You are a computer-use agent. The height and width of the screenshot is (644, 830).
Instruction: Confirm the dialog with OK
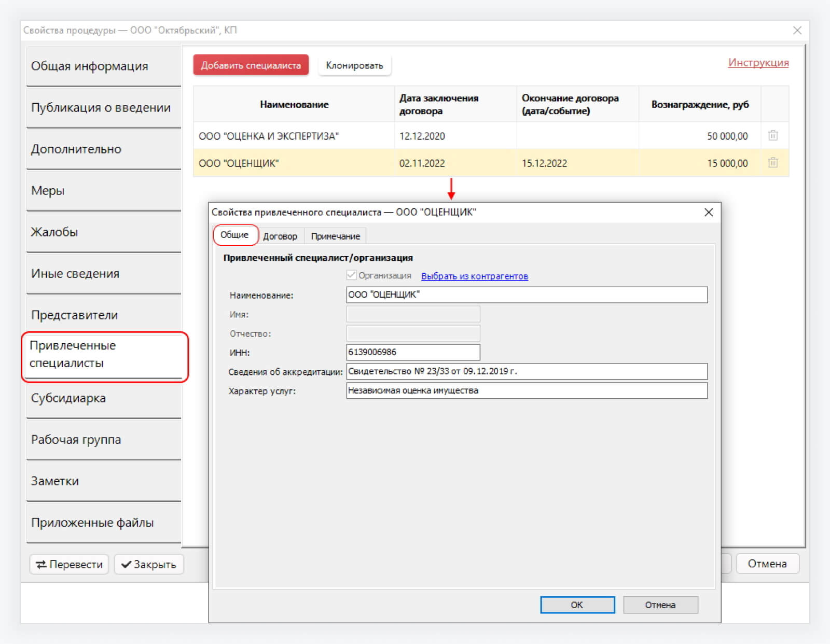tap(577, 605)
